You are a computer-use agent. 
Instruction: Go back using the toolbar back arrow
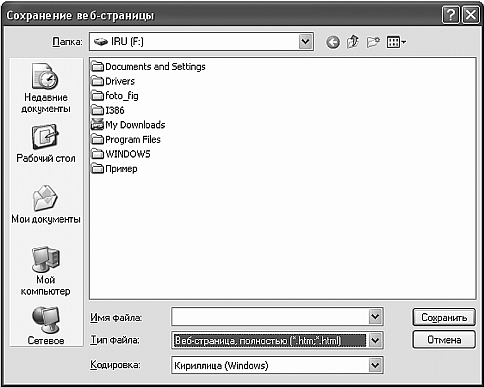[x=333, y=42]
